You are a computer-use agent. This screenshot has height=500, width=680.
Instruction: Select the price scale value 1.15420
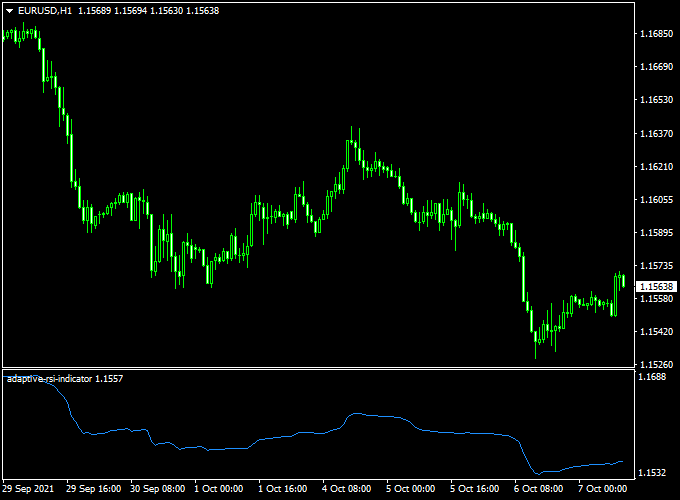[657, 332]
